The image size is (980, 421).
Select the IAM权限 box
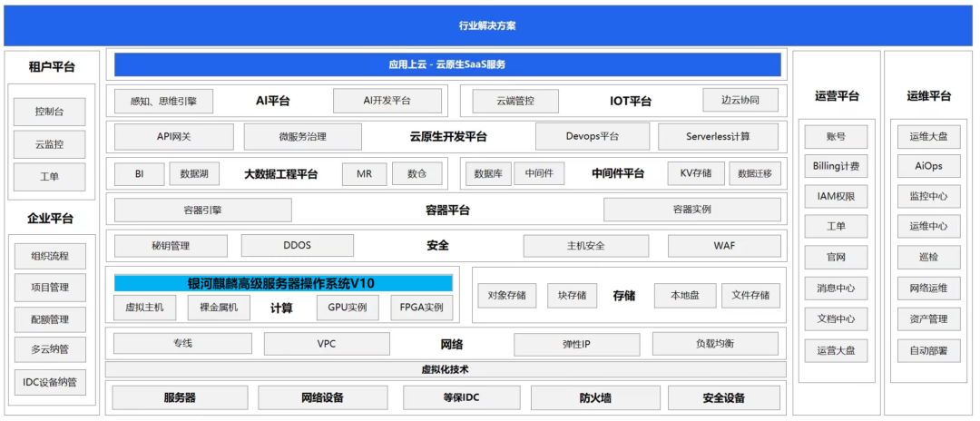click(x=836, y=197)
